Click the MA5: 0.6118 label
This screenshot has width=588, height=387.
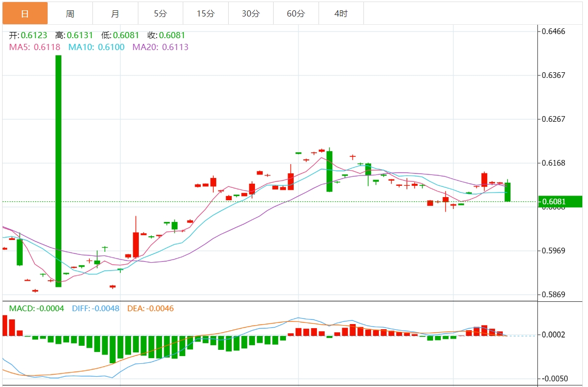tap(35, 47)
